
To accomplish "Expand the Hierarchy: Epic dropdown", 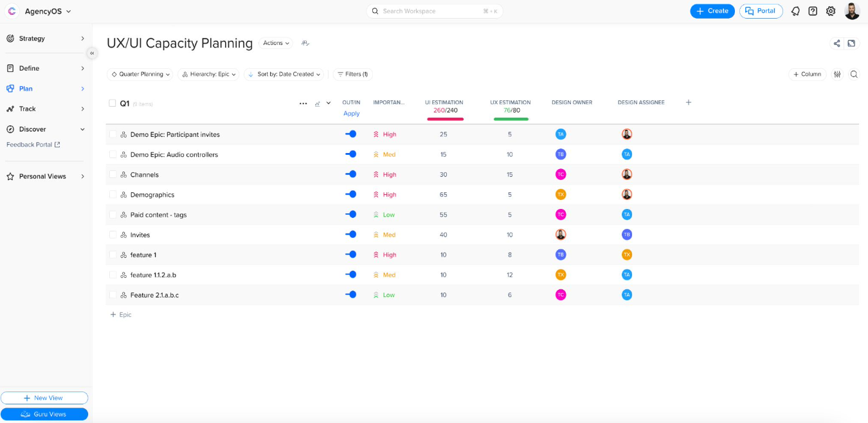I will (209, 75).
